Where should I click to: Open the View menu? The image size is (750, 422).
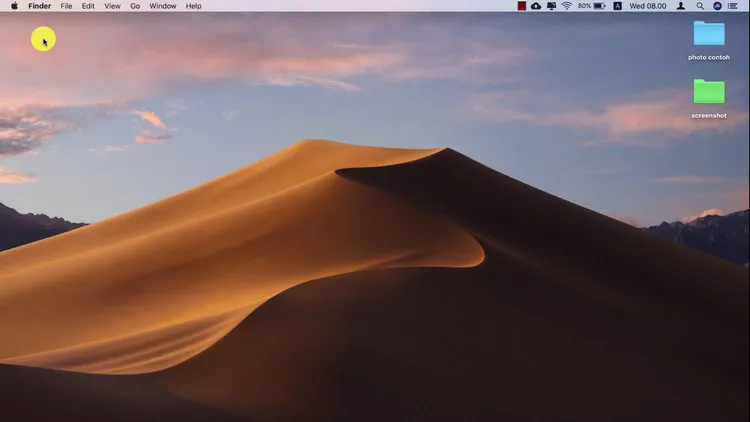(112, 6)
